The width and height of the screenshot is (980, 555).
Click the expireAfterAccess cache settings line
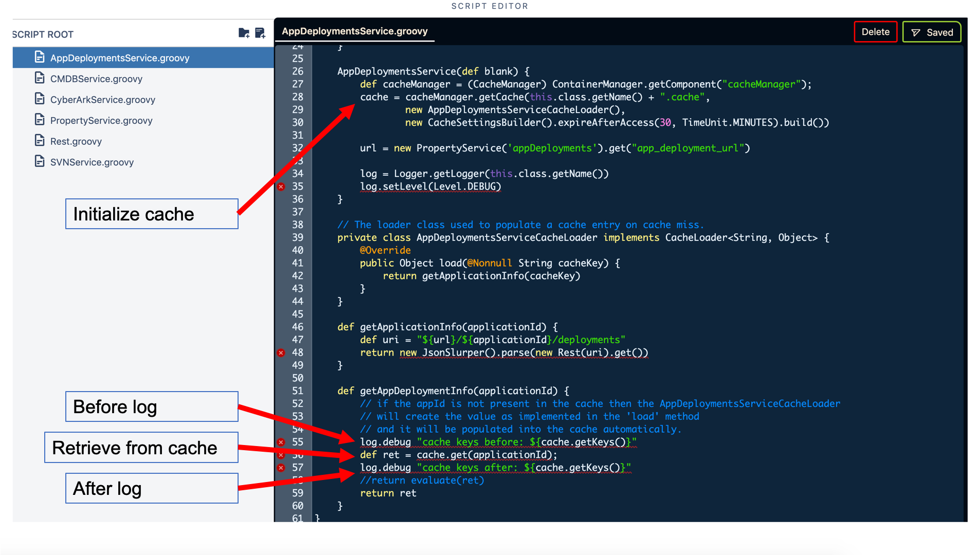tap(617, 122)
